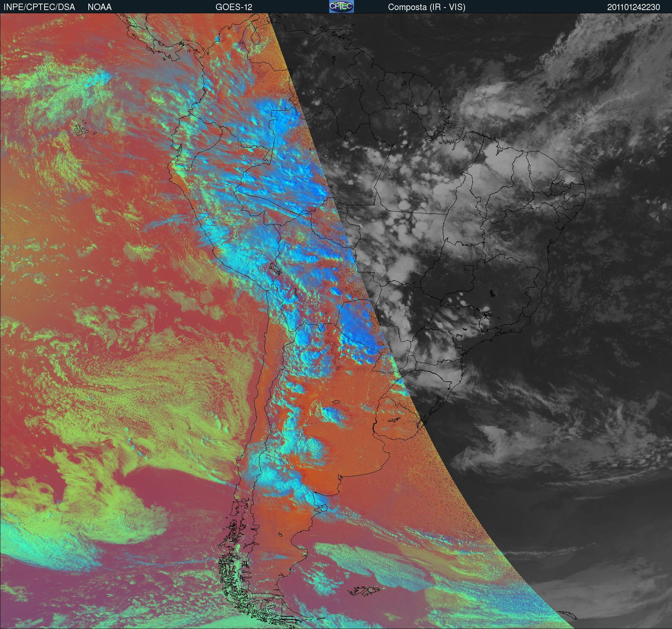Select the GOES-12 satellite label
The width and height of the screenshot is (672, 629).
pyautogui.click(x=234, y=7)
